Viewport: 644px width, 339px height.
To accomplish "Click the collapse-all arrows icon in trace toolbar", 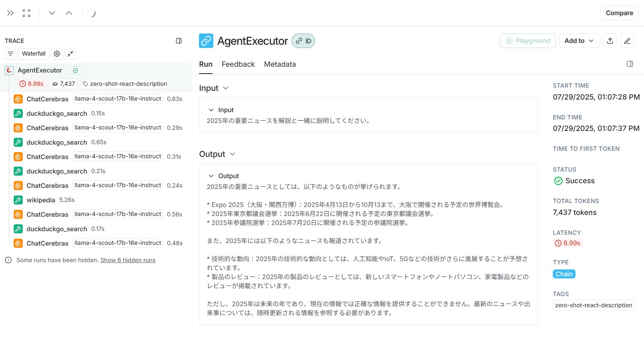I will click(70, 54).
